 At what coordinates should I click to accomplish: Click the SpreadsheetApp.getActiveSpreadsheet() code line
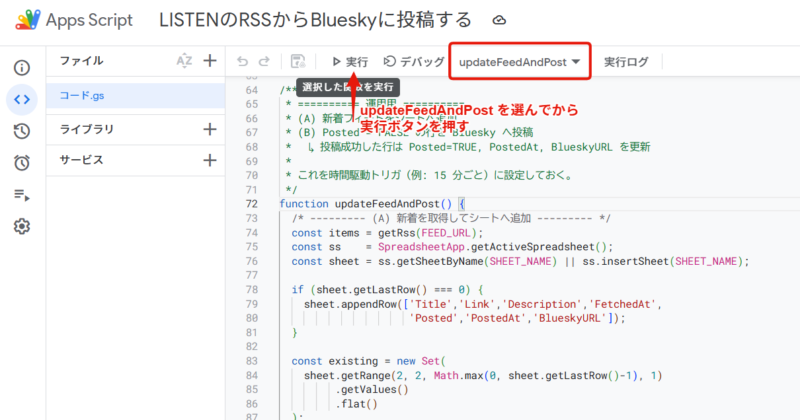click(x=453, y=247)
